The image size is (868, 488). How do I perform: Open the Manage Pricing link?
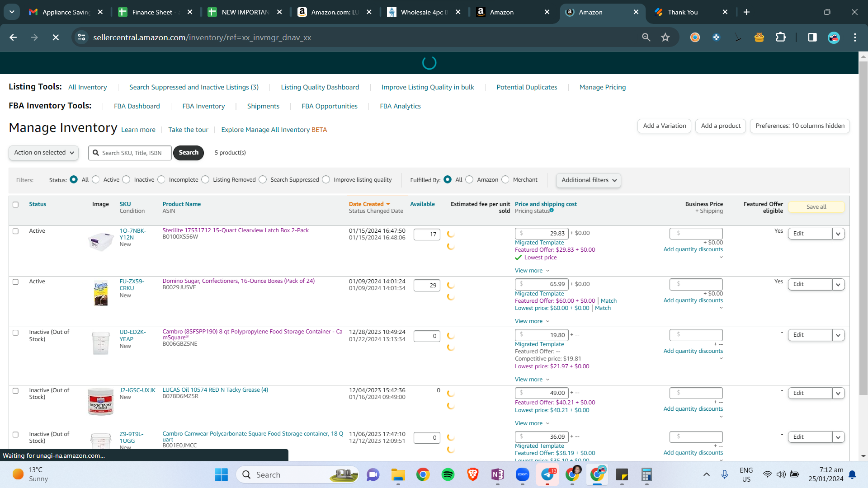[603, 87]
